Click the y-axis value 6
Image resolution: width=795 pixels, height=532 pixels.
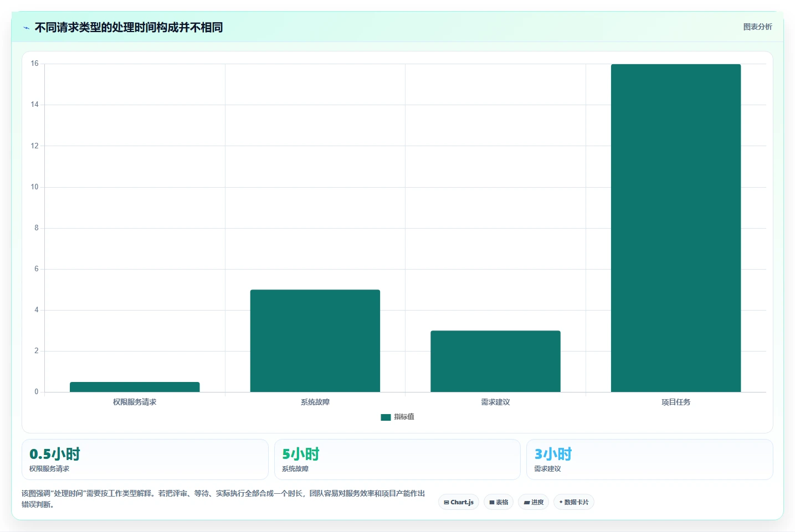(x=37, y=269)
